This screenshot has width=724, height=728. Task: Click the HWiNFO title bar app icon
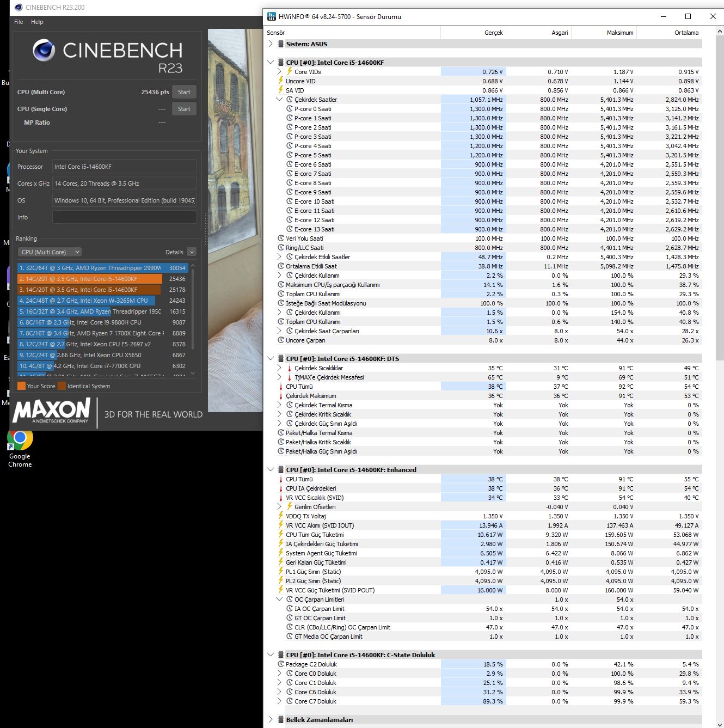[x=271, y=16]
